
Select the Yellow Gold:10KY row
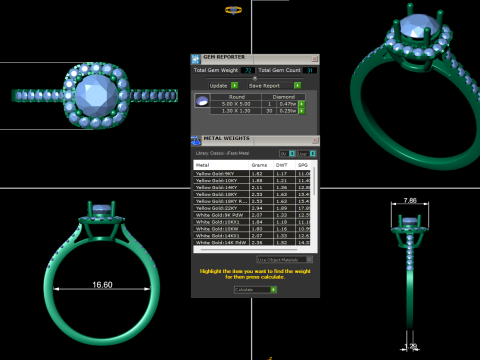[252, 180]
